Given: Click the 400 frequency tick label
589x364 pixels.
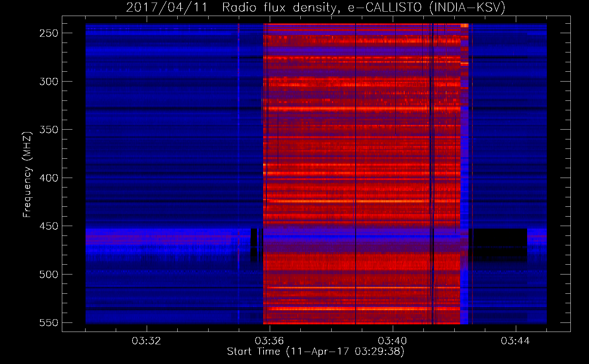Looking at the screenshot, I should point(49,178).
